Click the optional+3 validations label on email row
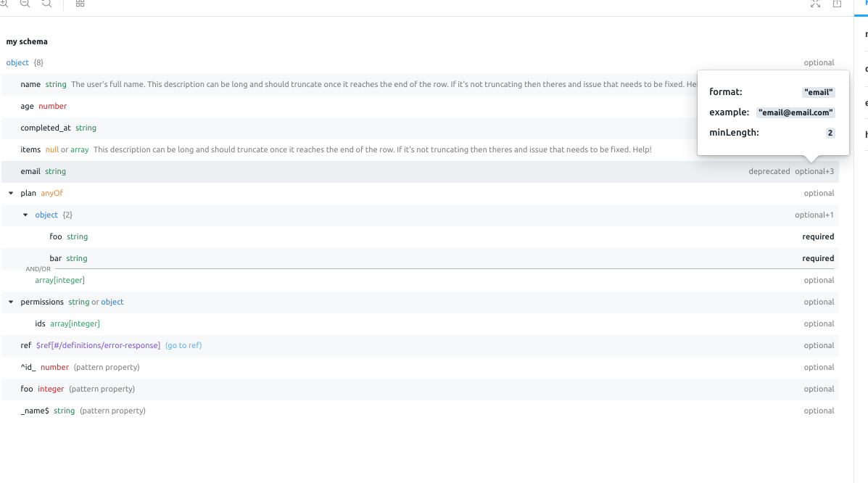Viewport: 868px width, 483px height. pyautogui.click(x=814, y=172)
